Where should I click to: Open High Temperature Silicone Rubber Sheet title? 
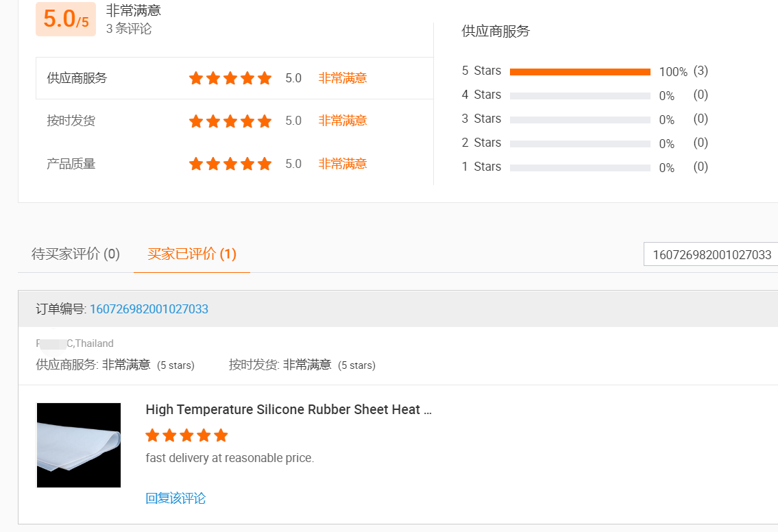coord(289,410)
